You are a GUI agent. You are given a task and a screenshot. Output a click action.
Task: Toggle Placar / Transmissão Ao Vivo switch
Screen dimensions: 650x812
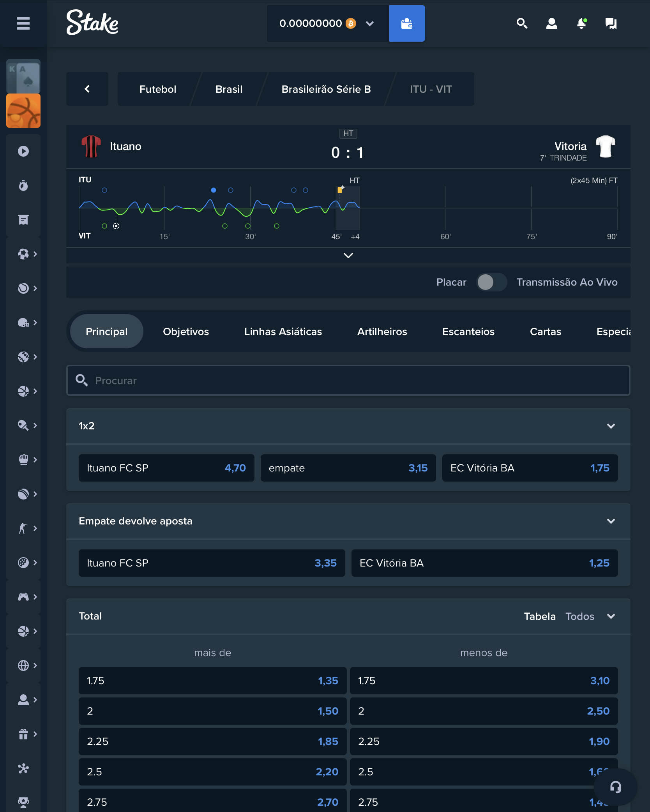(x=491, y=282)
